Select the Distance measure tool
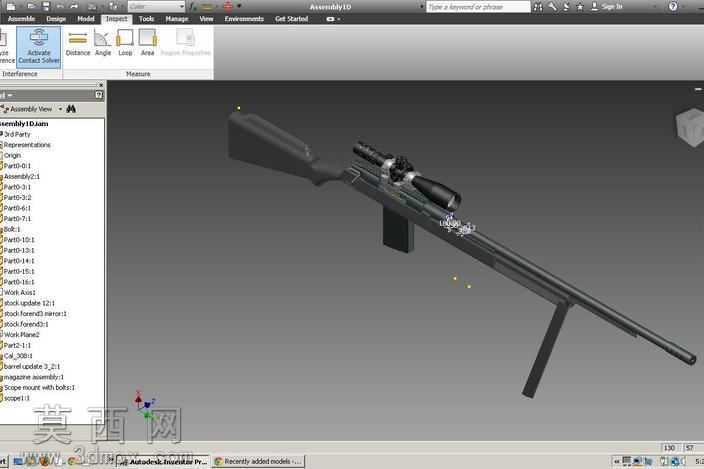 (78, 43)
